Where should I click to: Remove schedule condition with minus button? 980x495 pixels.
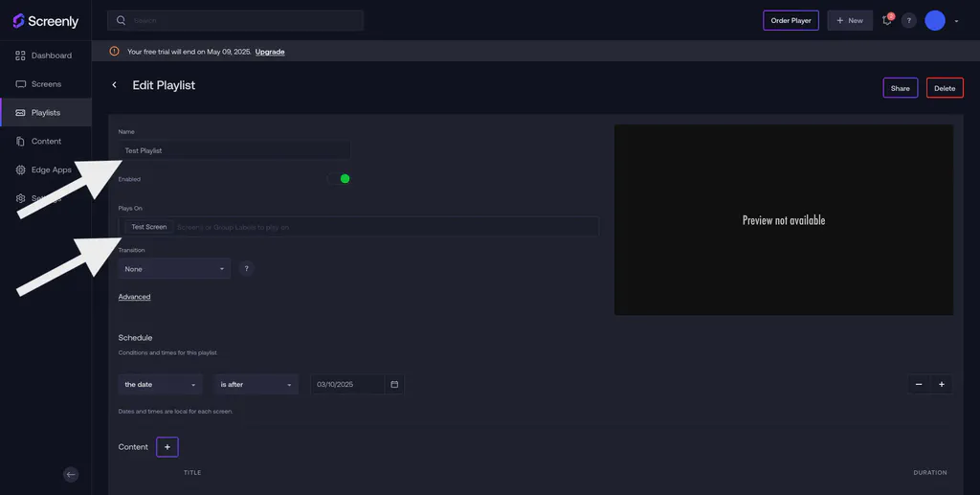[x=919, y=384]
